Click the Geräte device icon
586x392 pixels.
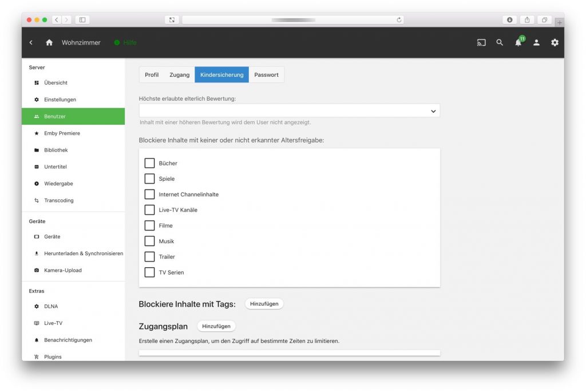[x=36, y=236]
